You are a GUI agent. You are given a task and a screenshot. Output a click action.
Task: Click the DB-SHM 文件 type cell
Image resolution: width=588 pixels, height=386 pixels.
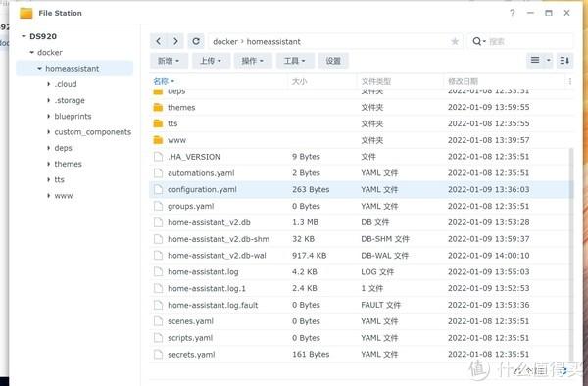[x=385, y=239]
